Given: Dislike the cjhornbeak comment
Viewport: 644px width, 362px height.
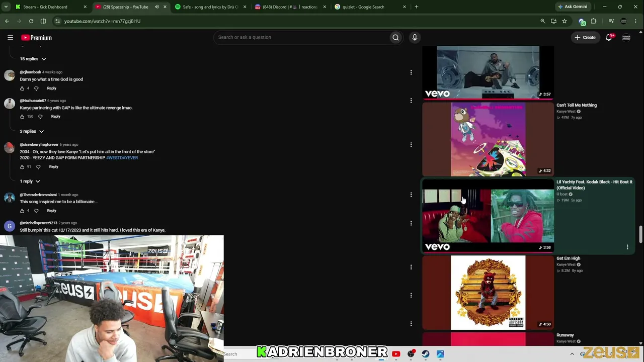Looking at the screenshot, I should [x=36, y=88].
